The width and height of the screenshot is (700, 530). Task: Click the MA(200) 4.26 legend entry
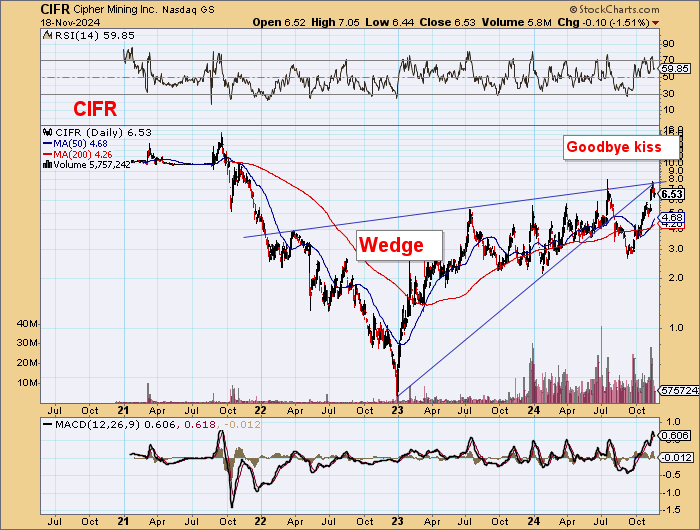(77, 154)
